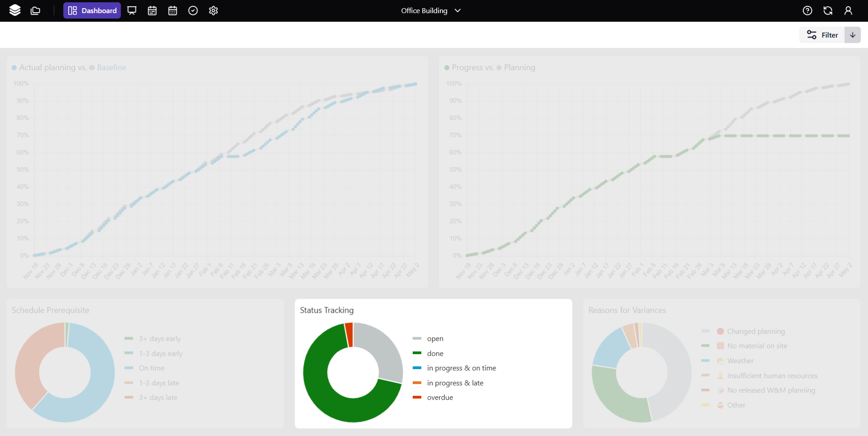
Task: Open the user profile icon
Action: pyautogui.click(x=848, y=10)
